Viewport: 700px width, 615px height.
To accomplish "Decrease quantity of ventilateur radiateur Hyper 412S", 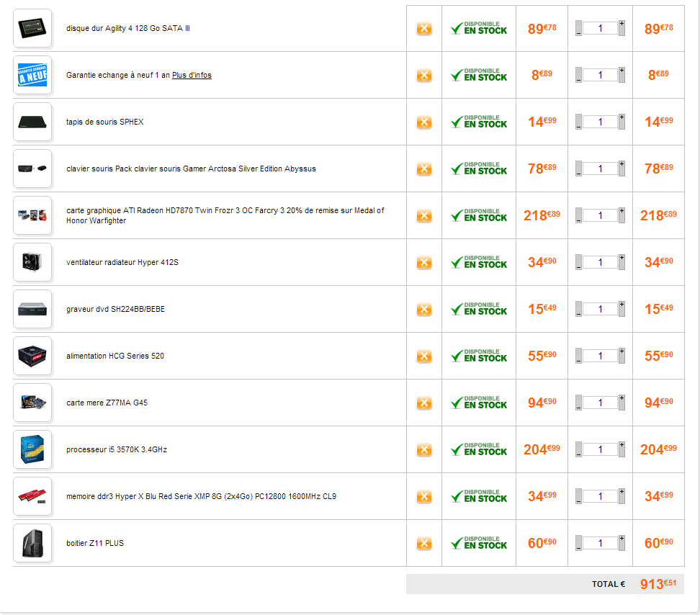I will tap(578, 263).
